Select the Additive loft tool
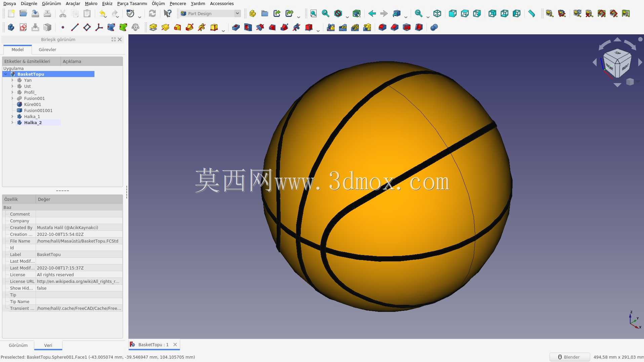The image size is (644, 362). pyautogui.click(x=177, y=27)
